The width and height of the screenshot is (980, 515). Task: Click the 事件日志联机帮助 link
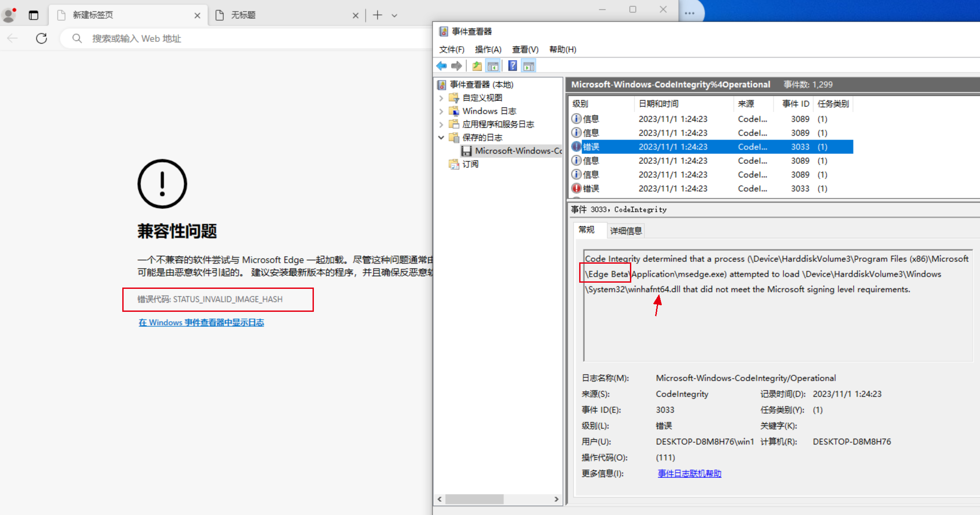tap(689, 473)
